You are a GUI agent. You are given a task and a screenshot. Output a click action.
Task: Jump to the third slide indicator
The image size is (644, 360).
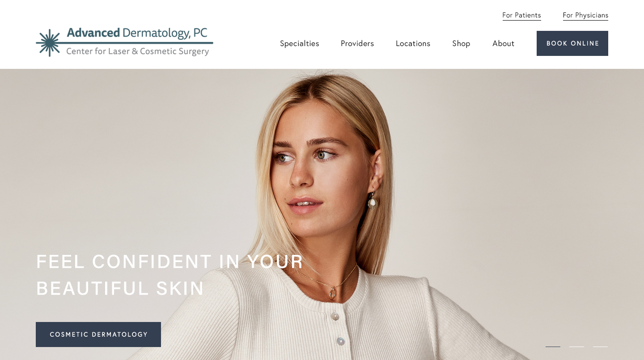600,347
